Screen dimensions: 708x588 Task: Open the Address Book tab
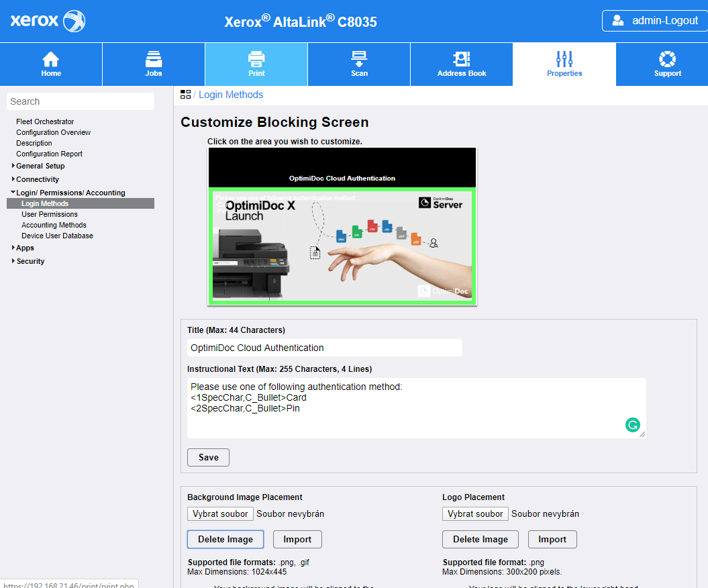[x=462, y=64]
